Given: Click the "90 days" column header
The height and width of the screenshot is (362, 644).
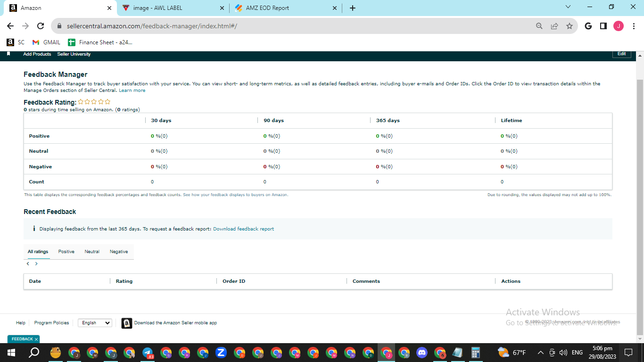Looking at the screenshot, I should click(273, 121).
